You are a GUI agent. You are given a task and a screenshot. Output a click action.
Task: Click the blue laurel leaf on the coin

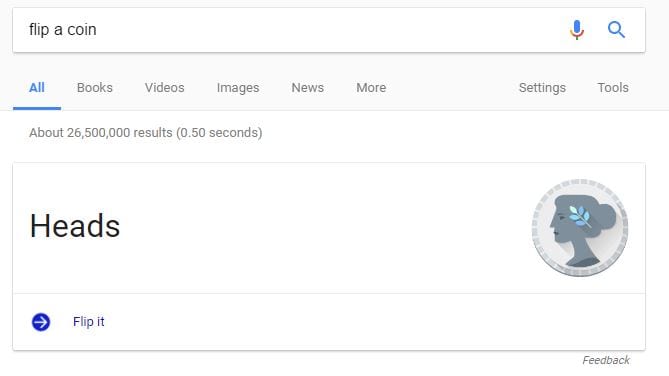click(579, 215)
